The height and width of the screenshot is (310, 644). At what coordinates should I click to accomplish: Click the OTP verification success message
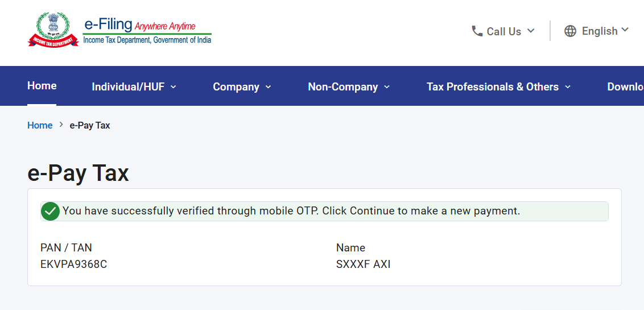(x=291, y=211)
